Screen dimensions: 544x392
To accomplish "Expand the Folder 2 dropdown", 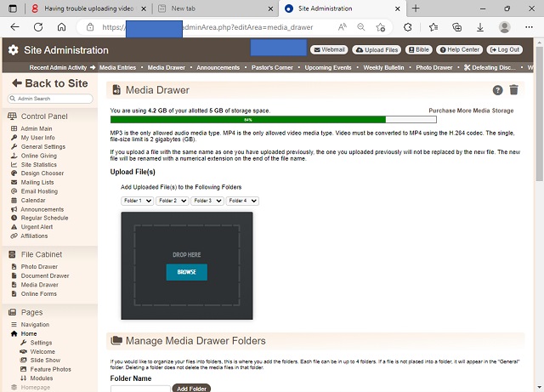I will click(x=172, y=201).
